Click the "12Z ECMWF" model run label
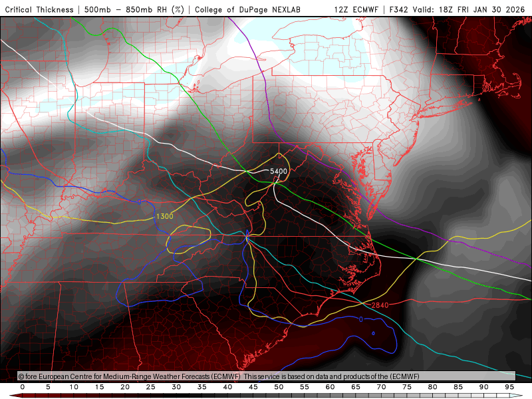Screen dimensions: 532x399 356,9
